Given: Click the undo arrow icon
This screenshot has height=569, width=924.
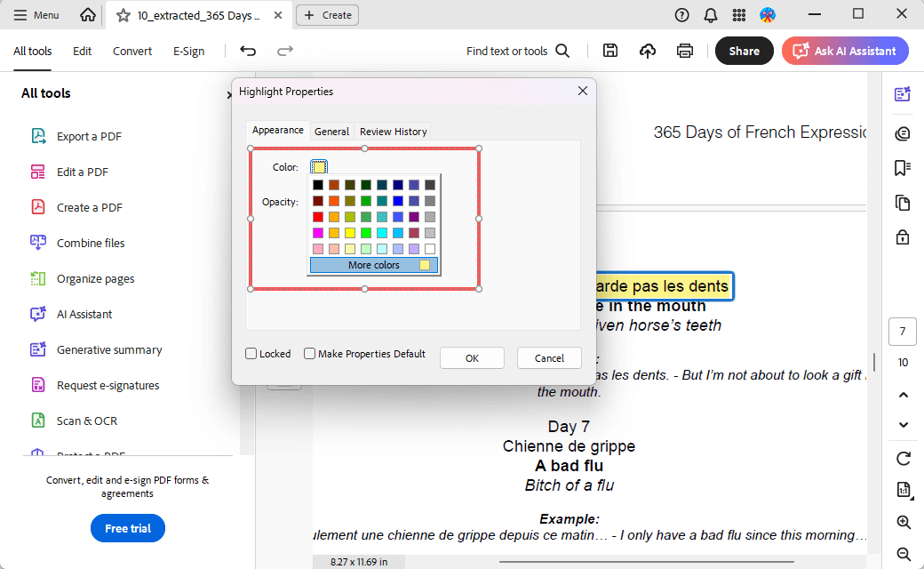Looking at the screenshot, I should 248,51.
